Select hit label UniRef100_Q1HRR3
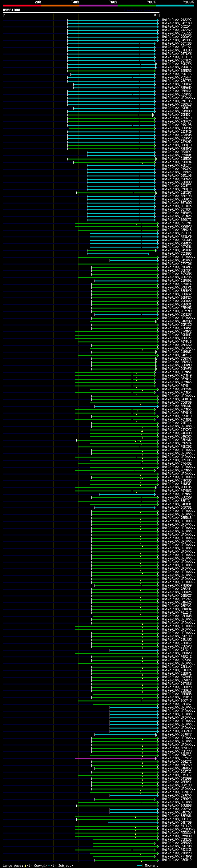 pos(177,853)
